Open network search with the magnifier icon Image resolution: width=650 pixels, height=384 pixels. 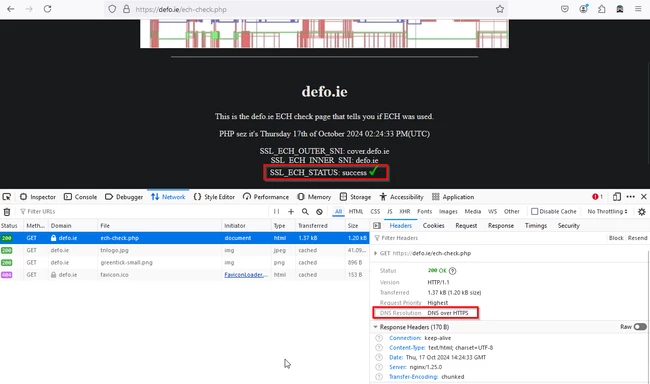tap(305, 211)
